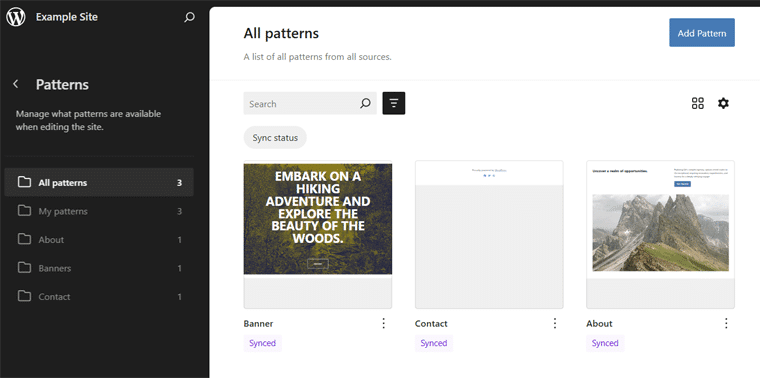Open the Banner pattern thumbnail

[x=317, y=235]
